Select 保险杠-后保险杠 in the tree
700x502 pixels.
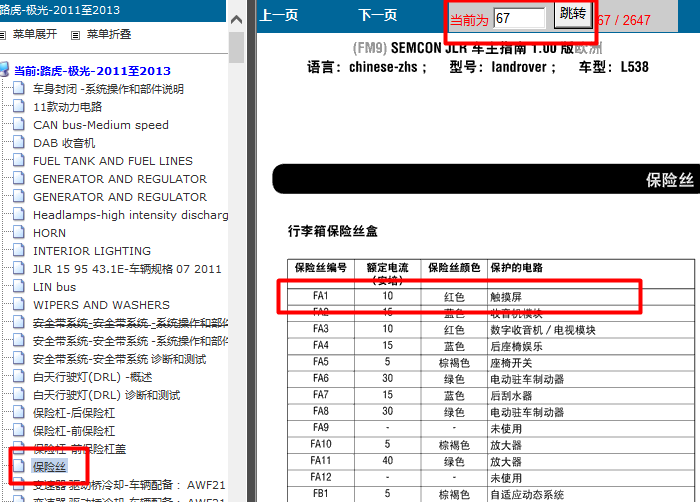coord(73,413)
